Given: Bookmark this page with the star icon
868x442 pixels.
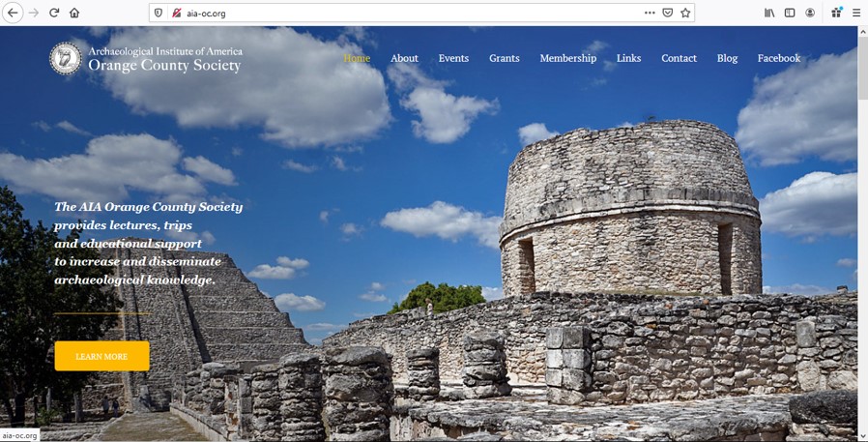Looking at the screenshot, I should tap(685, 13).
